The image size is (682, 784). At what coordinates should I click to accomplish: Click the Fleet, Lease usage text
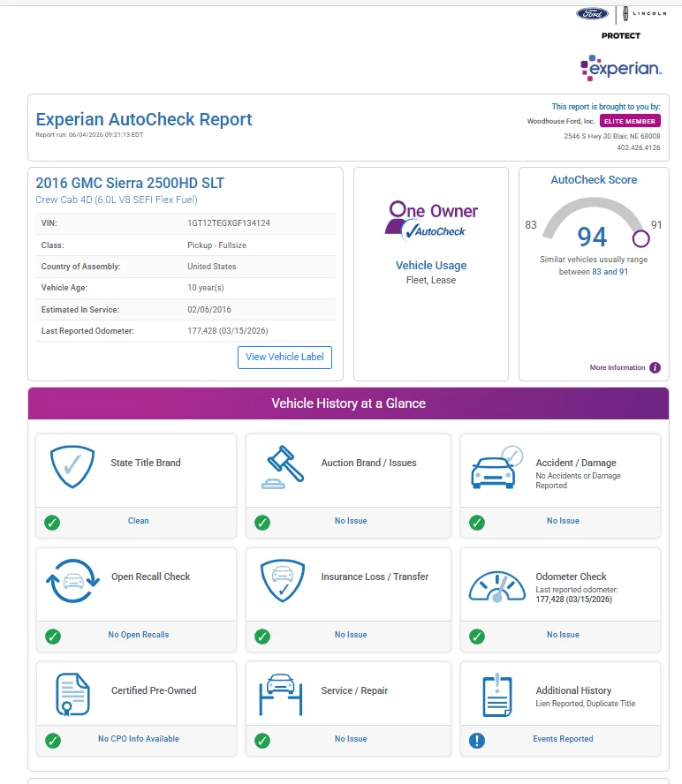tap(431, 280)
